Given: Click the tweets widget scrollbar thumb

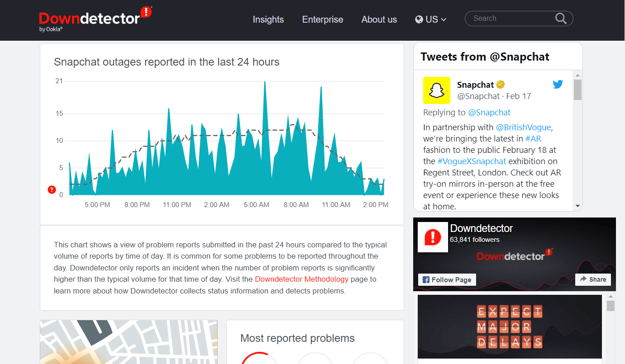Looking at the screenshot, I should coord(577,90).
